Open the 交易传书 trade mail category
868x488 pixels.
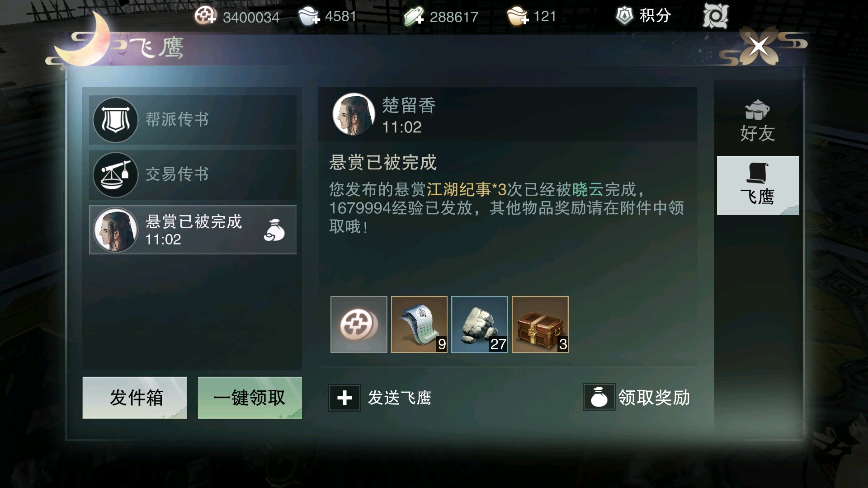point(193,175)
